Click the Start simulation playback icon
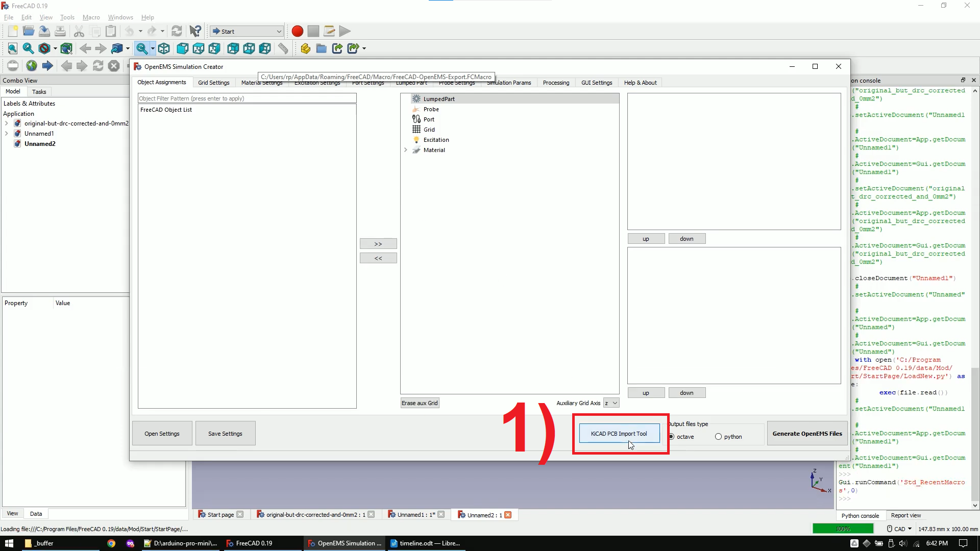980x551 pixels. point(345,31)
